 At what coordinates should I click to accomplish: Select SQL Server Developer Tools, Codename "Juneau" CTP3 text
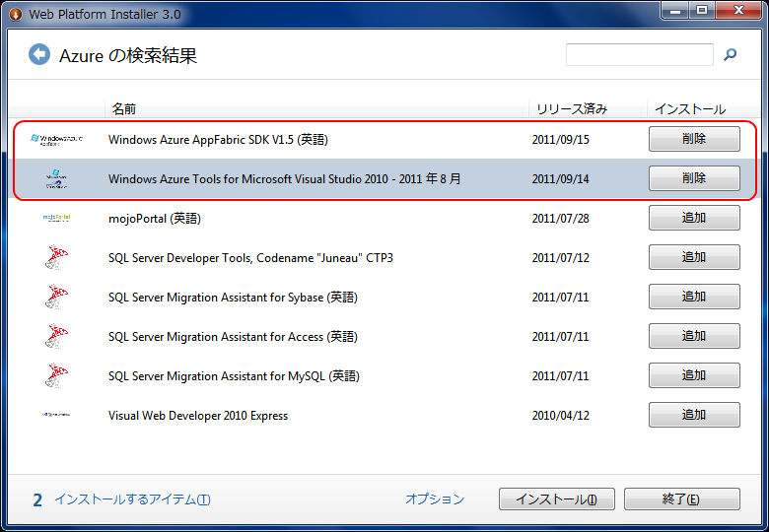(250, 258)
